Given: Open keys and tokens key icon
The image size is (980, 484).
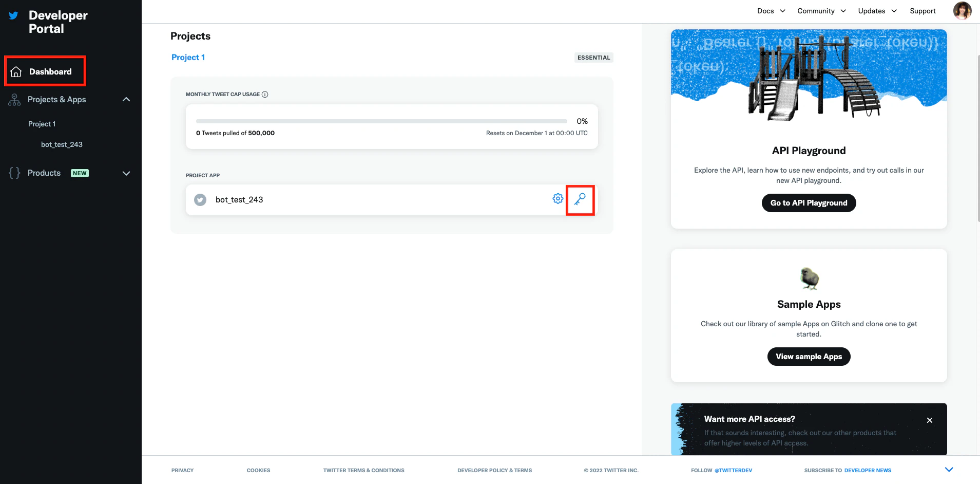Looking at the screenshot, I should (x=580, y=199).
